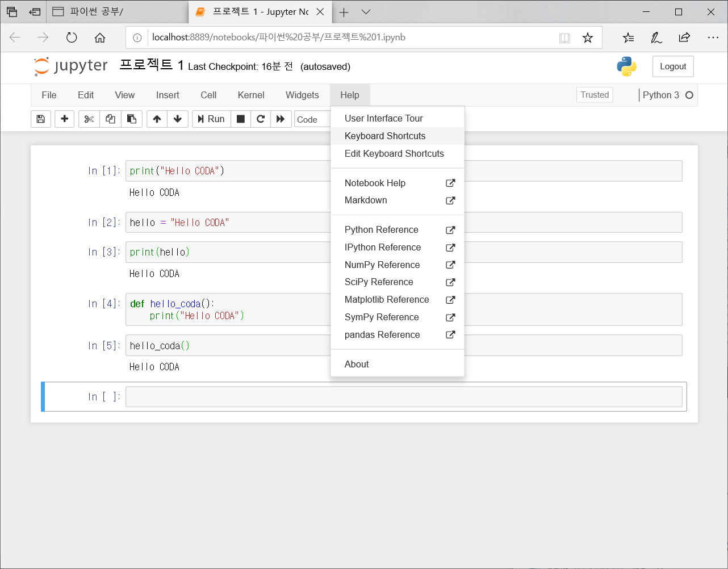The image size is (728, 569).
Task: Click the kernel idle circle indicator
Action: click(689, 95)
